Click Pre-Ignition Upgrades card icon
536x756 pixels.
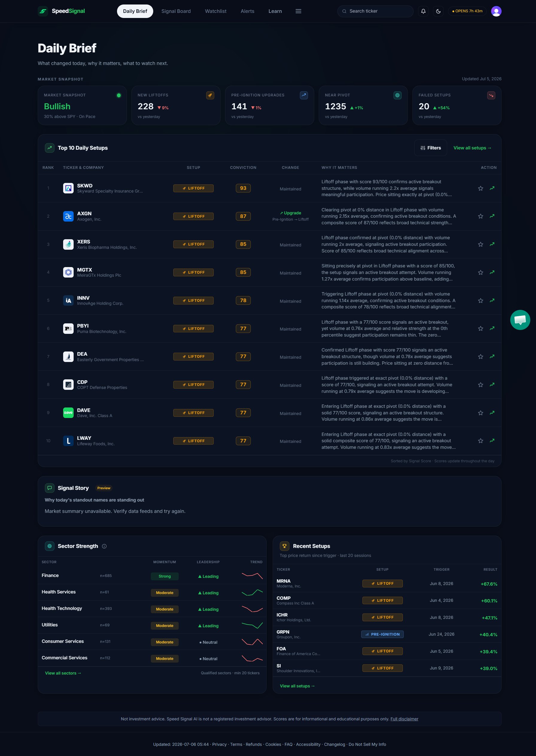(x=304, y=96)
